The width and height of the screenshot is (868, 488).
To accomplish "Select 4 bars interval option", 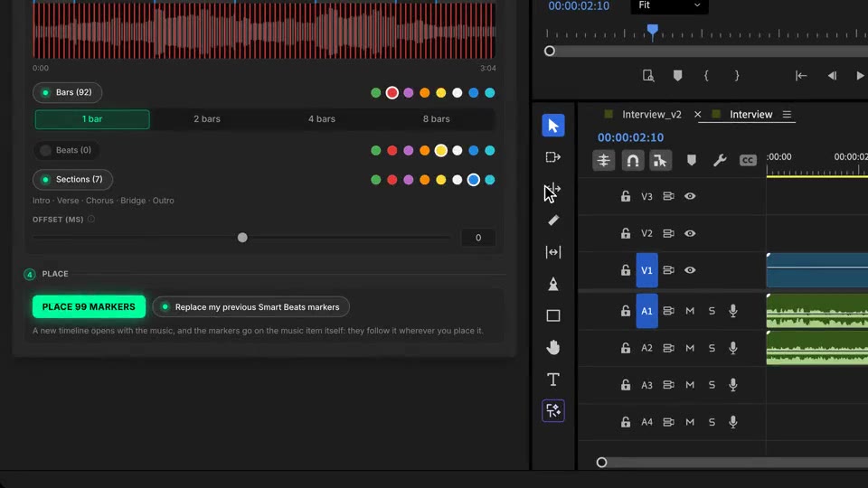I will 322,119.
